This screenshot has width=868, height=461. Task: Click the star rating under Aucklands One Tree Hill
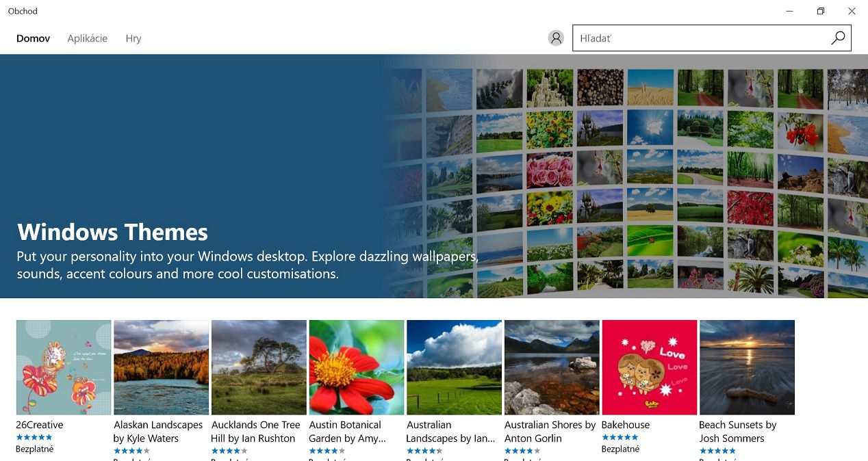pos(229,451)
